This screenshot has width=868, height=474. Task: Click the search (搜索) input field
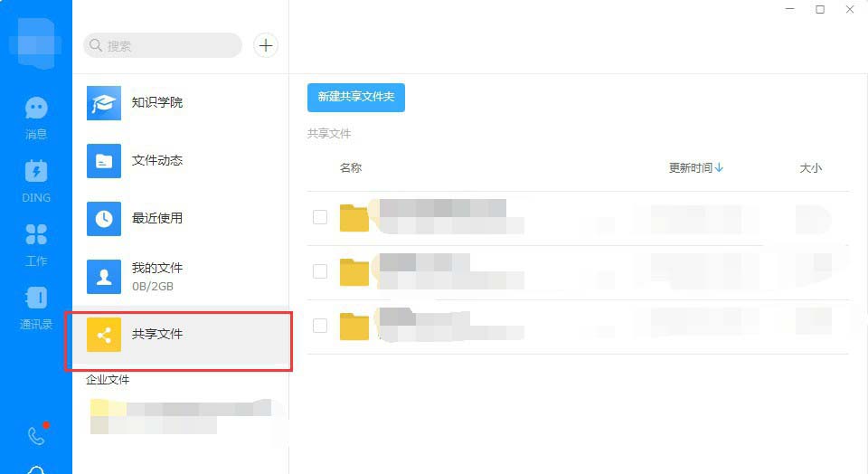(x=167, y=45)
